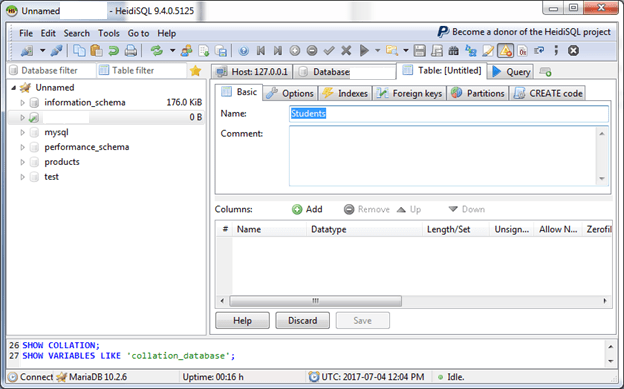Viewport: 624px width, 389px height.
Task: Open the user manager icon
Action: [186, 51]
